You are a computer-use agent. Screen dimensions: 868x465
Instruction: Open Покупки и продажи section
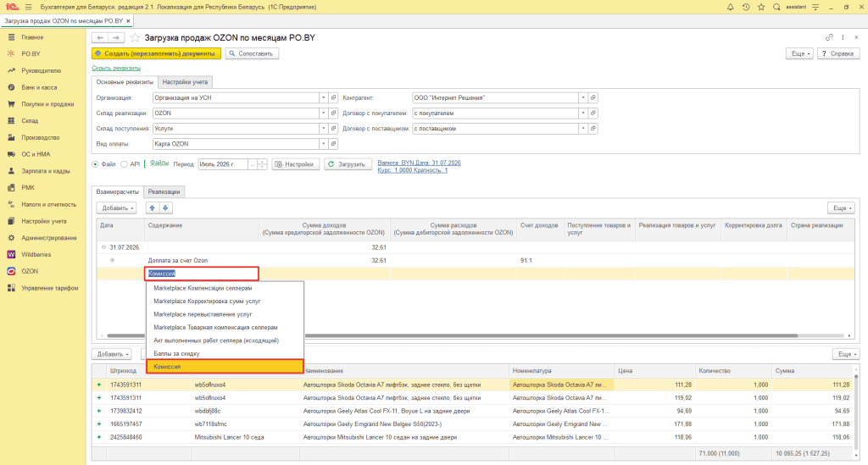point(47,104)
